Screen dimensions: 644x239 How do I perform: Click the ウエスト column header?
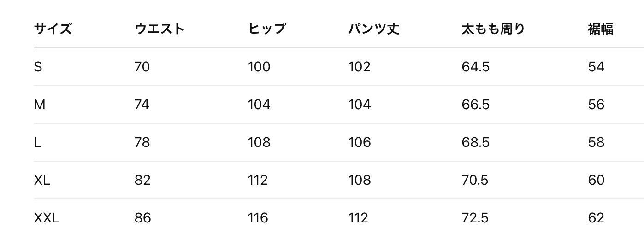coord(160,29)
